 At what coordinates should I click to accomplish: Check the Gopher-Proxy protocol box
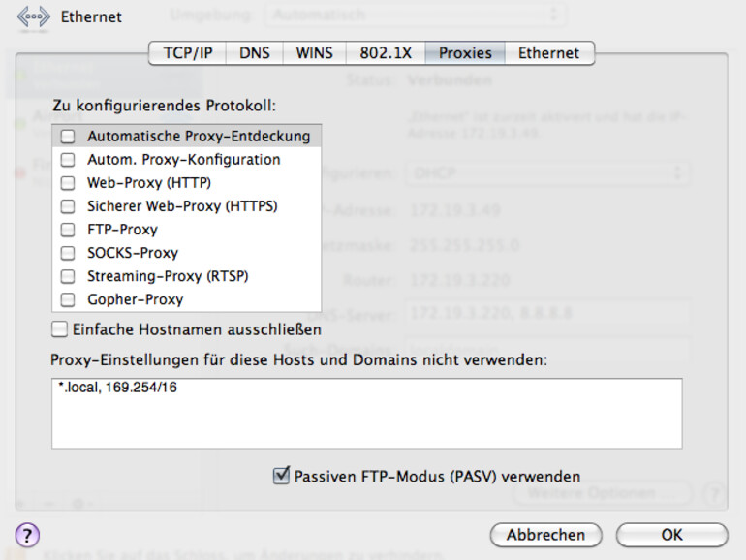(x=68, y=299)
